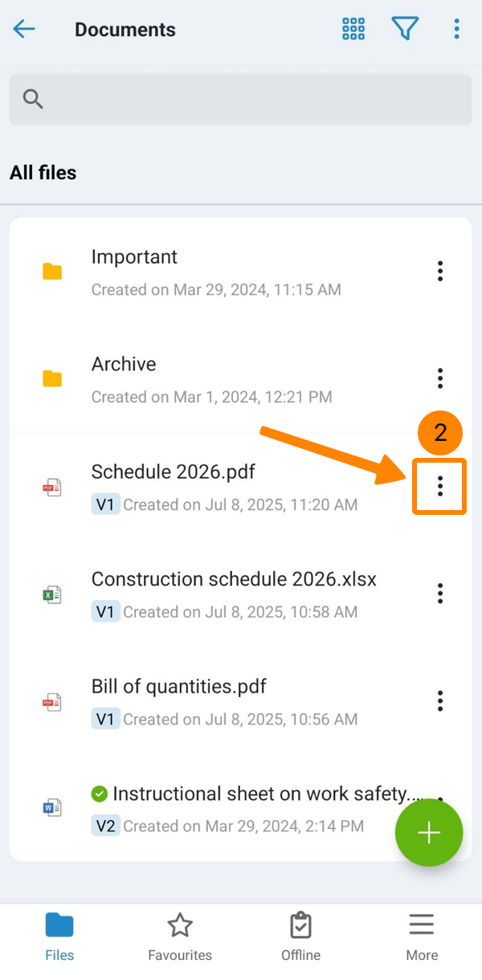Switch to grid view layout
This screenshot has height=980, width=482.
353,30
